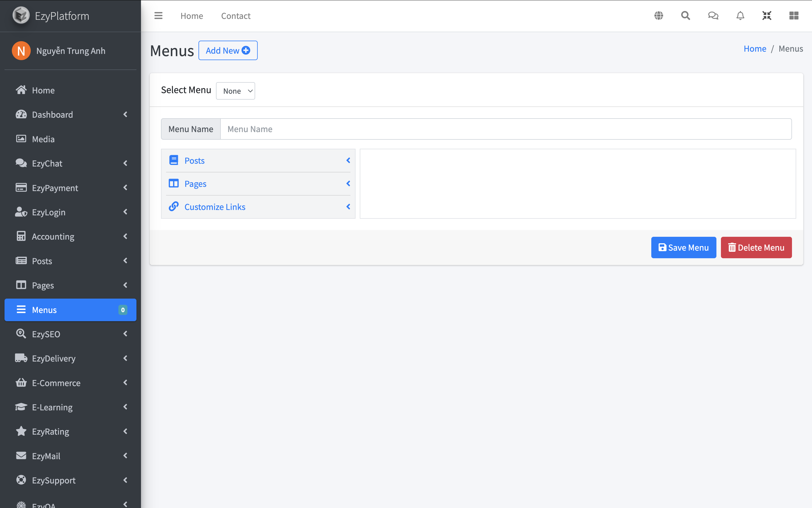Image resolution: width=812 pixels, height=508 pixels.
Task: Open language selector globe icon
Action: (659, 16)
